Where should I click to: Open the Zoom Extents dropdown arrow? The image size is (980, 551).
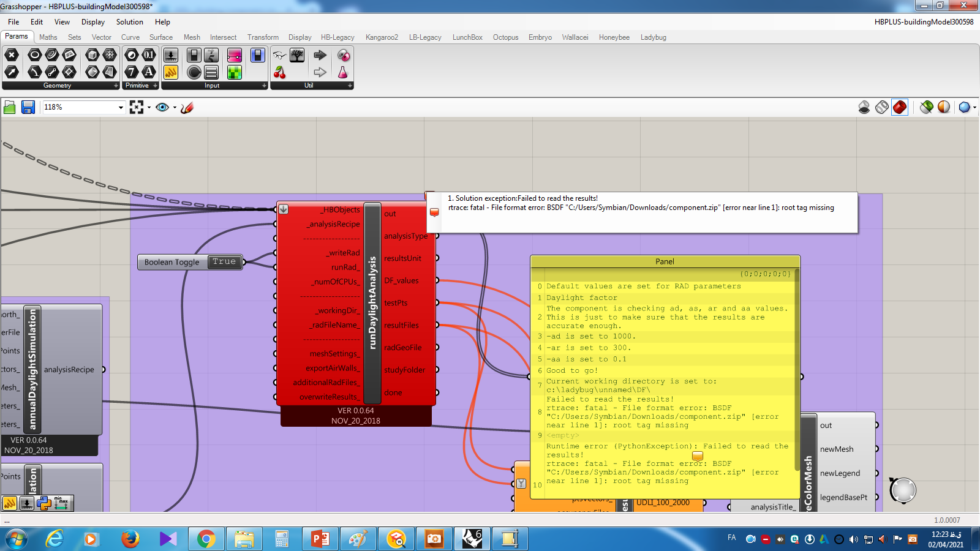click(x=149, y=108)
